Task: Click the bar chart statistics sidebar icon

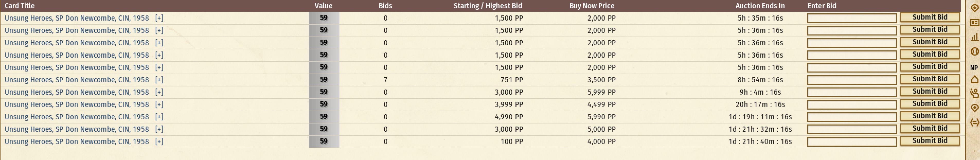Action: tap(975, 37)
